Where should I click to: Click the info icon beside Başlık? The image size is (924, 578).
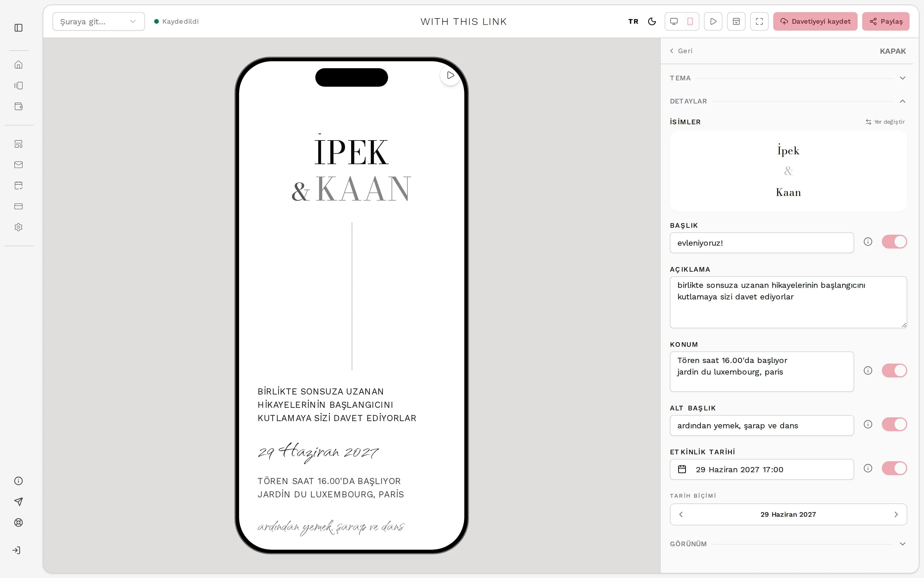click(868, 242)
